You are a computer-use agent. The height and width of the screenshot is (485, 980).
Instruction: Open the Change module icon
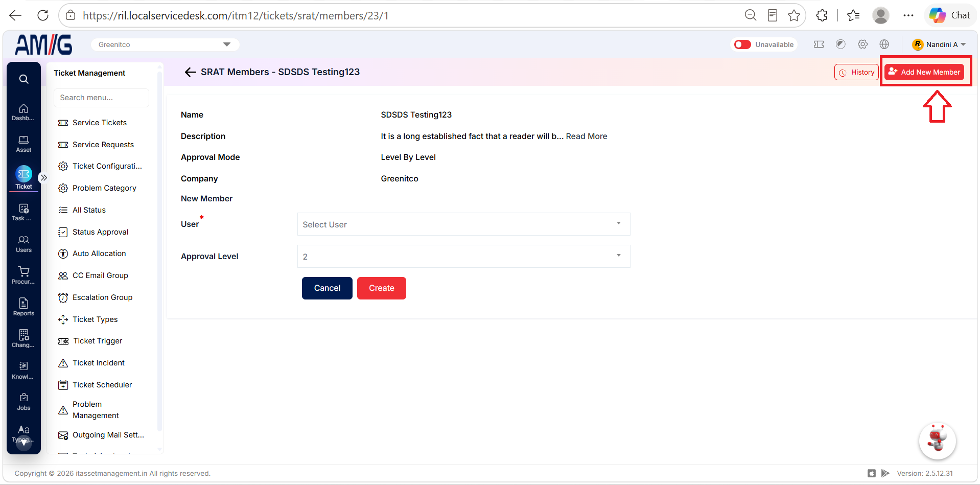tap(24, 339)
